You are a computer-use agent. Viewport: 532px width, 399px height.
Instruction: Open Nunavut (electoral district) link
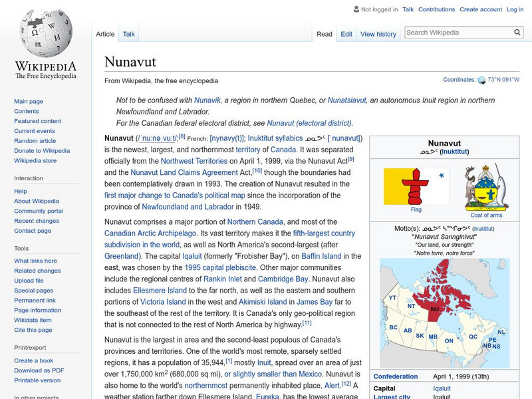pos(309,123)
